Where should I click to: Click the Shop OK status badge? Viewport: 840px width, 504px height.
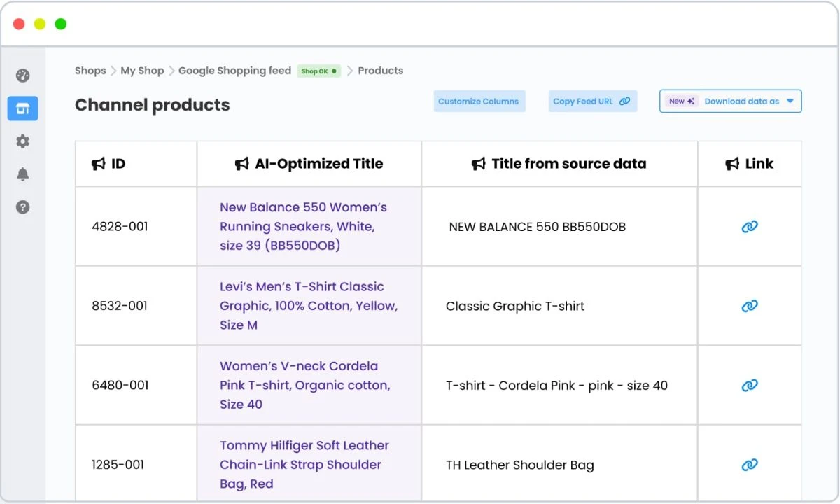coord(319,71)
